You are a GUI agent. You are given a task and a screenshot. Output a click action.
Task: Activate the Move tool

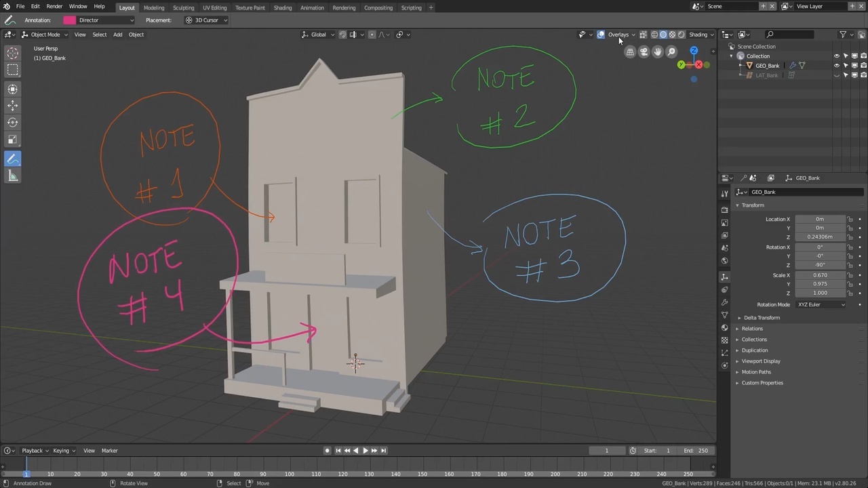[12, 106]
